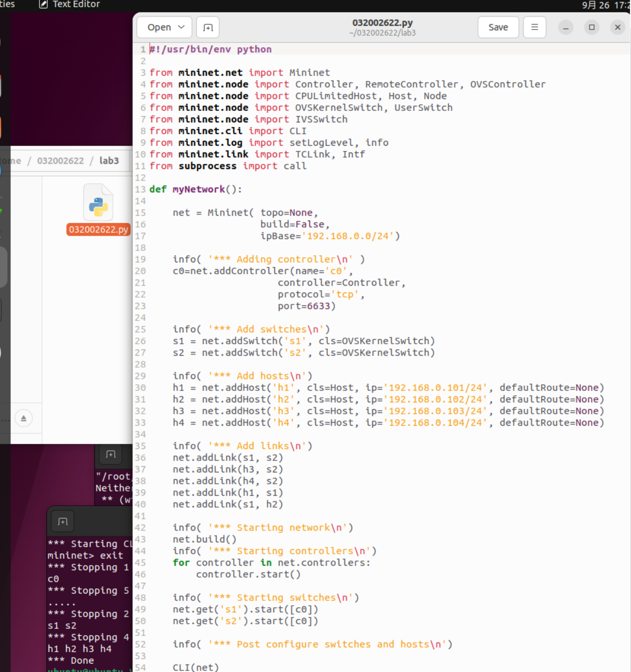The height and width of the screenshot is (672, 631).
Task: Save the 032002622.py file
Action: click(498, 27)
